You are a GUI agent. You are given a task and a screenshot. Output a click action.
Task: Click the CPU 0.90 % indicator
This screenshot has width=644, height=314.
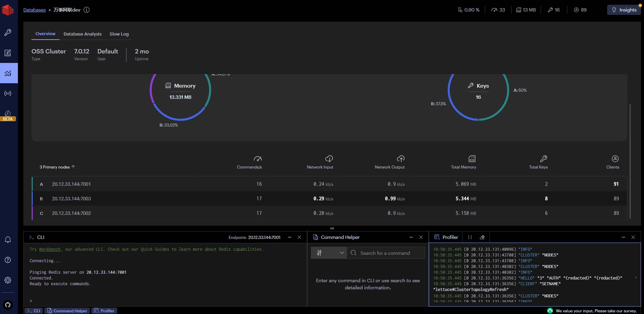469,10
